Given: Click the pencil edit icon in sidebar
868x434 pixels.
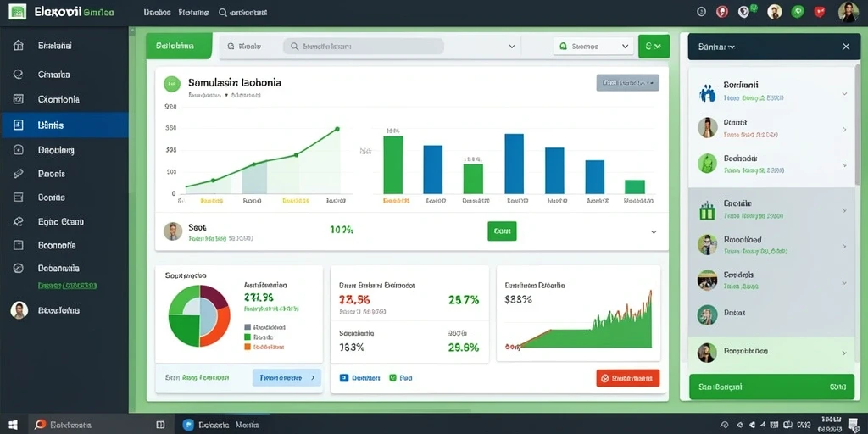Looking at the screenshot, I should pyautogui.click(x=19, y=173).
